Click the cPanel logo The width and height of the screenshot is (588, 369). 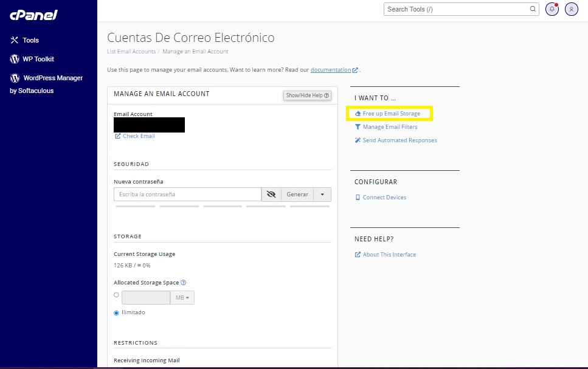33,15
